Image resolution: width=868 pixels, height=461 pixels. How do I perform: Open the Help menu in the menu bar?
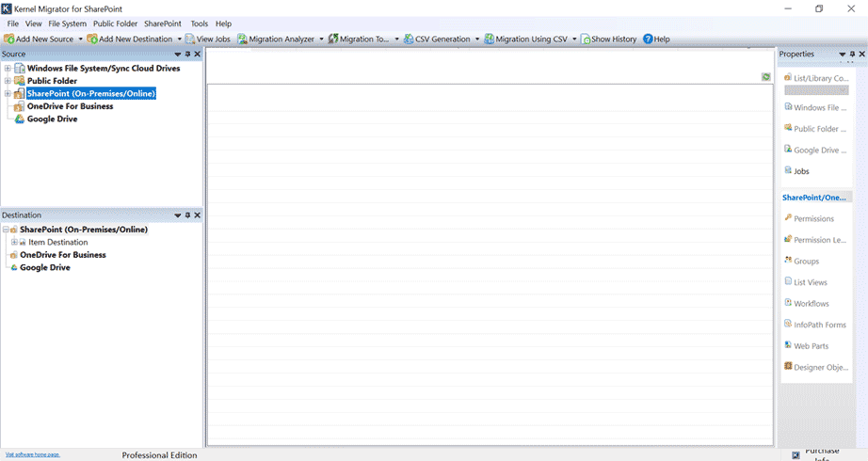pos(223,24)
